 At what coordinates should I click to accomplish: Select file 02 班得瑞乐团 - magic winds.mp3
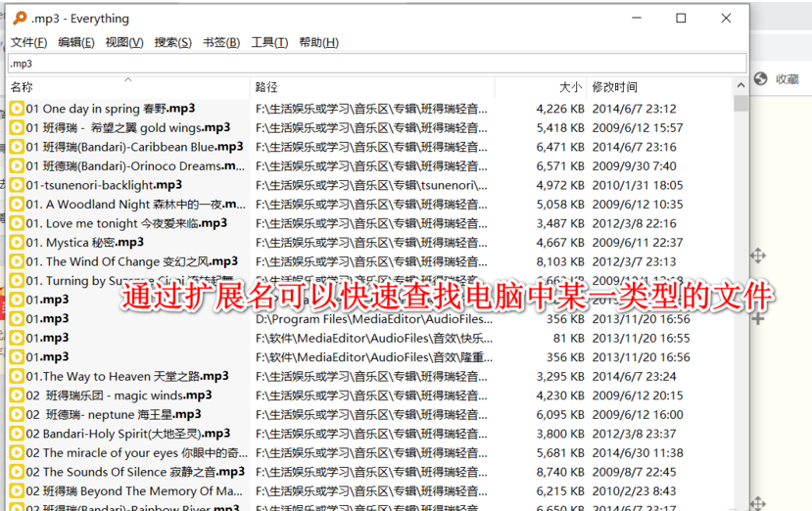click(119, 395)
